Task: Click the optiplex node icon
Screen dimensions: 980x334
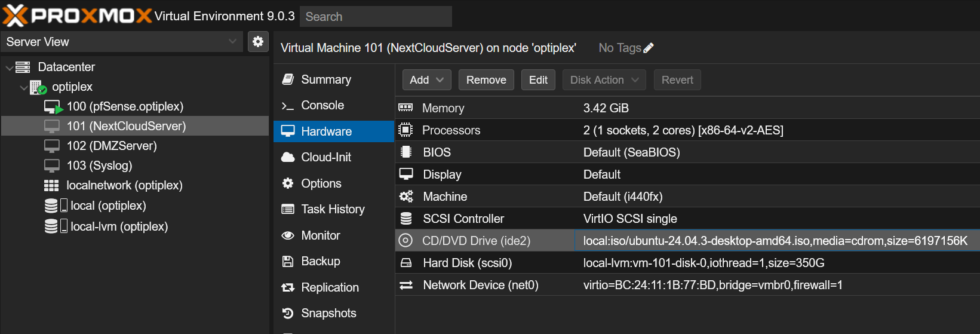Action: pyautogui.click(x=38, y=87)
